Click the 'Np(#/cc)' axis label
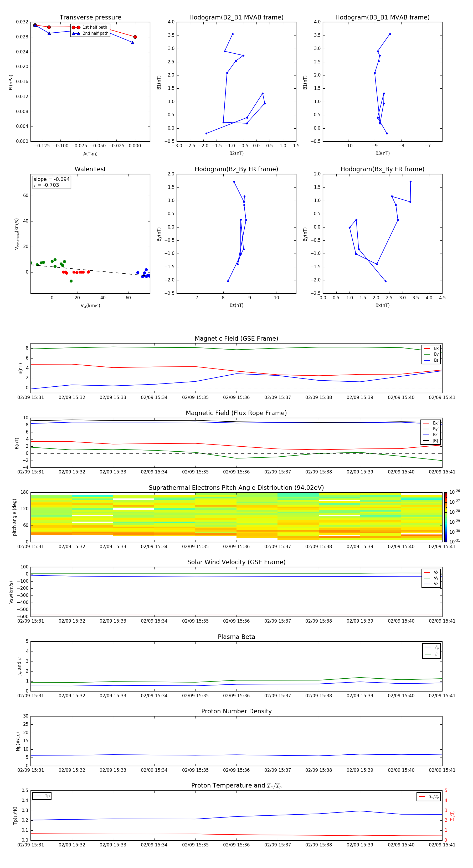This screenshot has width=473, height=868. point(18,741)
